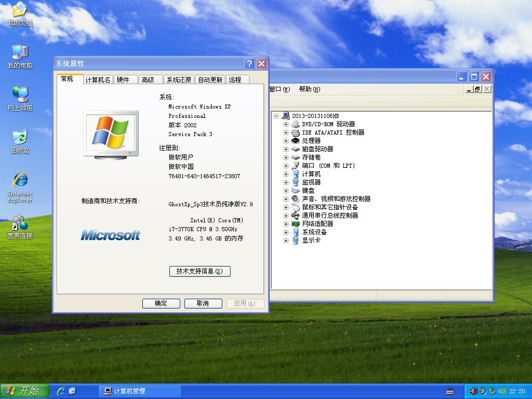Screen dimensions: 532x399
Task: Expand the 计算机 node
Action: coord(286,174)
